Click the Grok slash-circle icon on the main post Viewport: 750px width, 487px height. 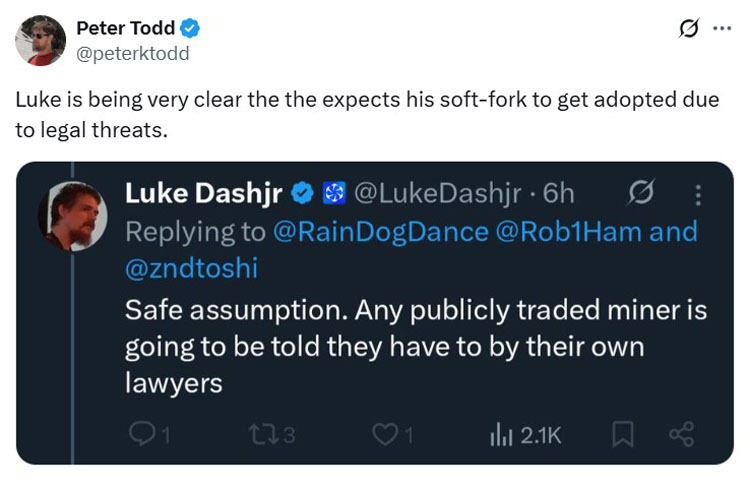click(689, 29)
